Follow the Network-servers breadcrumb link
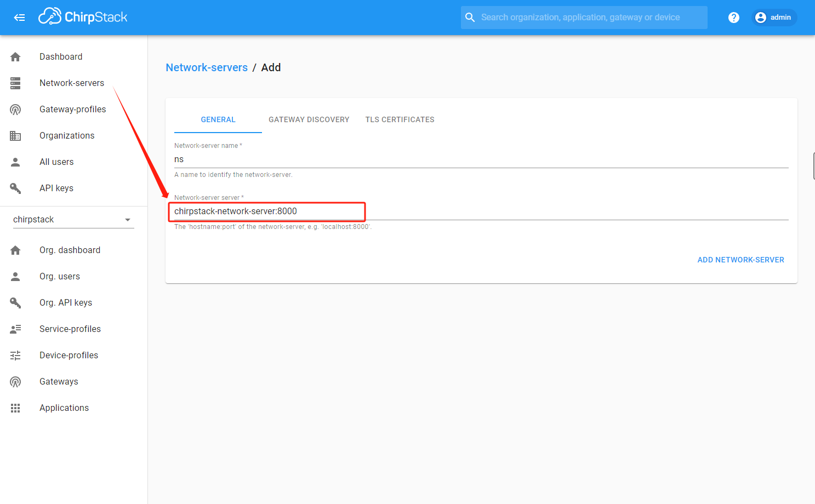Screen dimensions: 815x504 [207, 67]
